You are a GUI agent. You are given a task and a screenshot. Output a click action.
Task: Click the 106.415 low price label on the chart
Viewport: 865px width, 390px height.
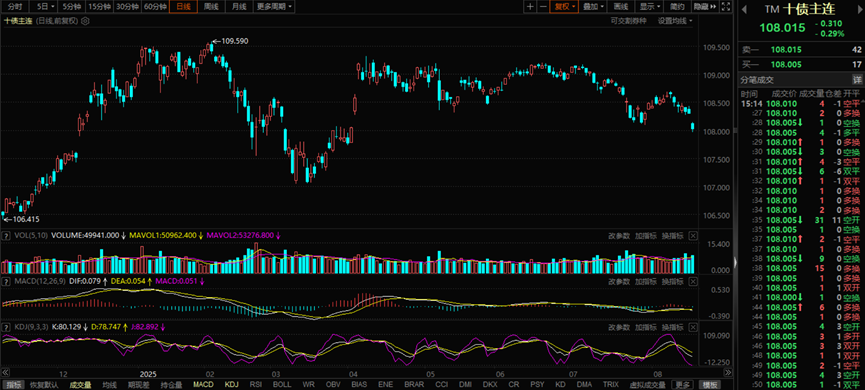click(x=26, y=220)
